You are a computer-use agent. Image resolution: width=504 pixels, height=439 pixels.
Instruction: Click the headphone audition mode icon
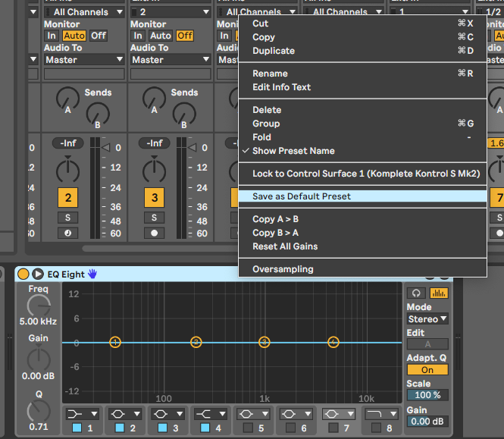(416, 293)
